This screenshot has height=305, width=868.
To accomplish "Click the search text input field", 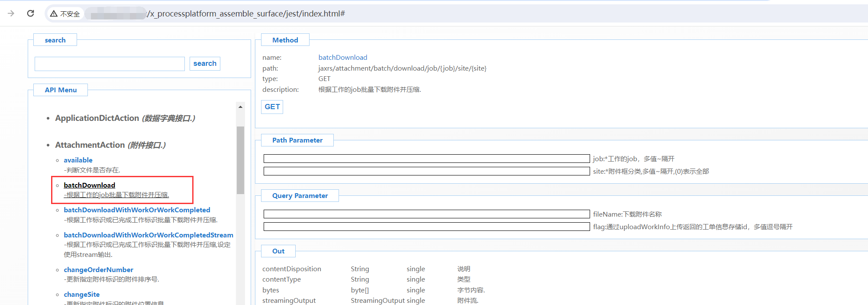I will (110, 64).
